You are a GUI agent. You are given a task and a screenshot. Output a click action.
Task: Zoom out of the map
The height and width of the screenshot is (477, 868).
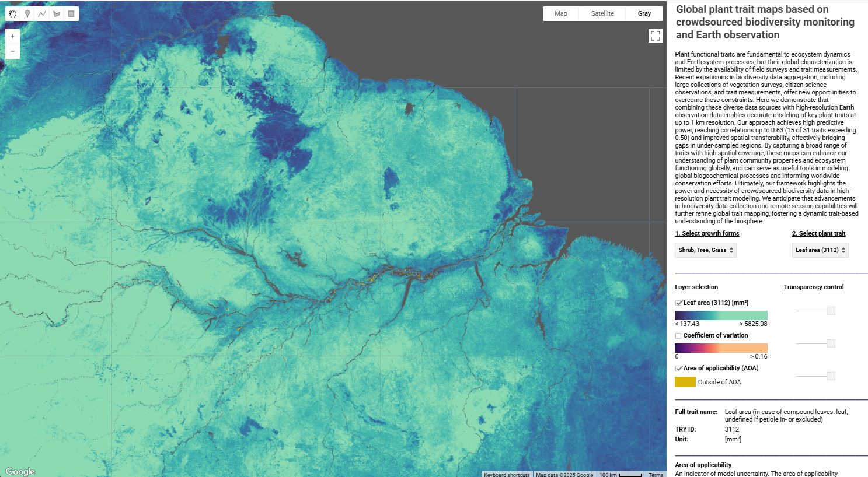point(12,51)
